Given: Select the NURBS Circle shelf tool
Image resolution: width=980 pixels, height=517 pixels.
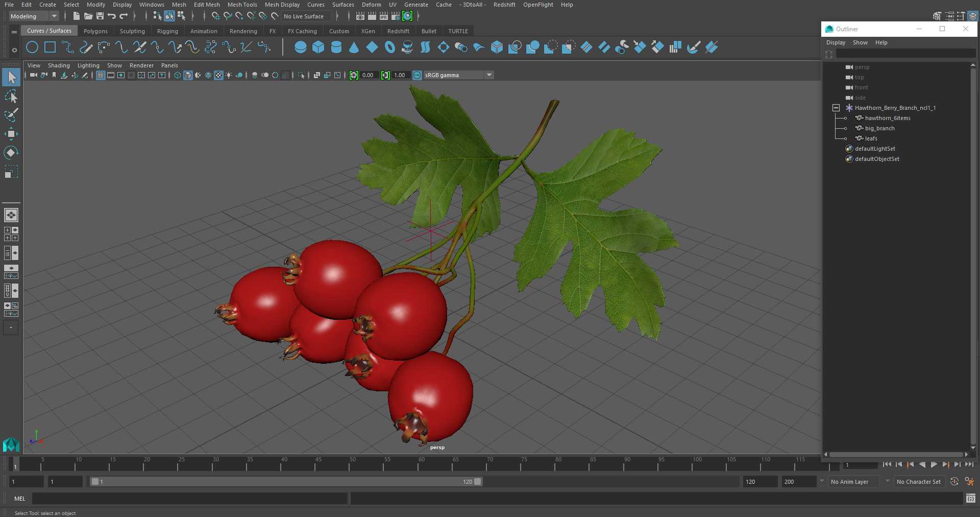Looking at the screenshot, I should point(32,48).
